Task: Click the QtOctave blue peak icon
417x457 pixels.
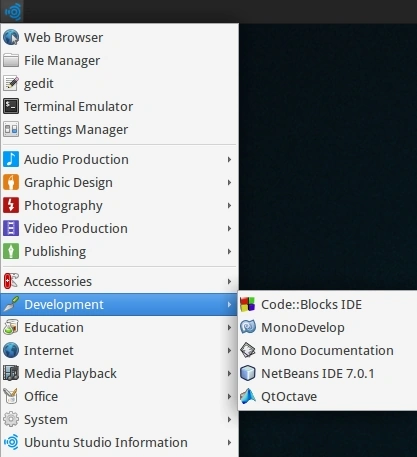Action: coord(248,396)
